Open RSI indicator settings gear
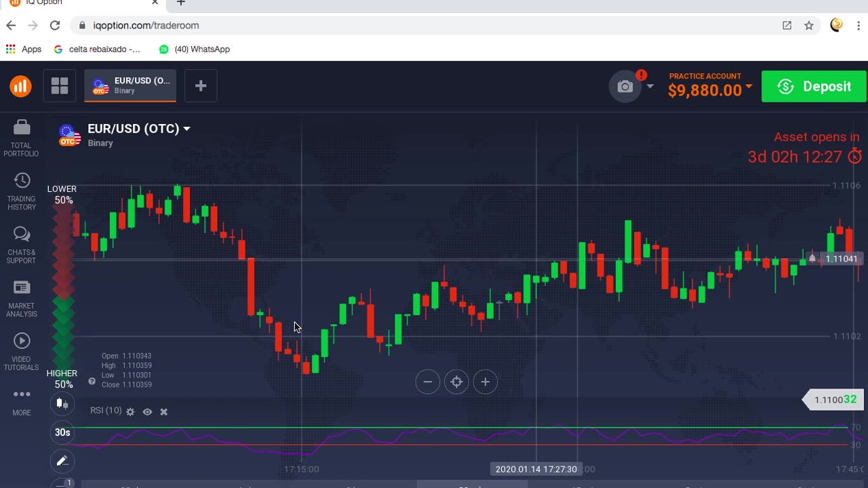Screen dimensions: 868x488 tap(131, 411)
